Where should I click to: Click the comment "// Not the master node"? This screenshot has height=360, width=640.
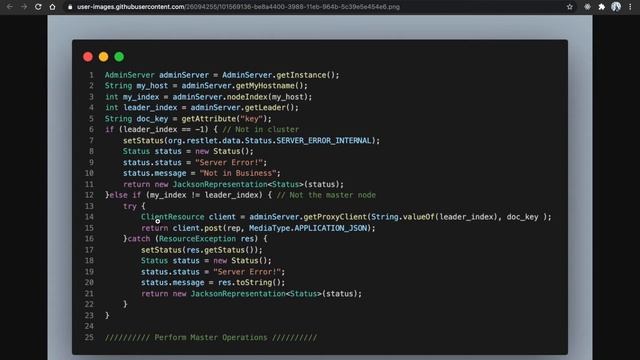[x=326, y=195]
